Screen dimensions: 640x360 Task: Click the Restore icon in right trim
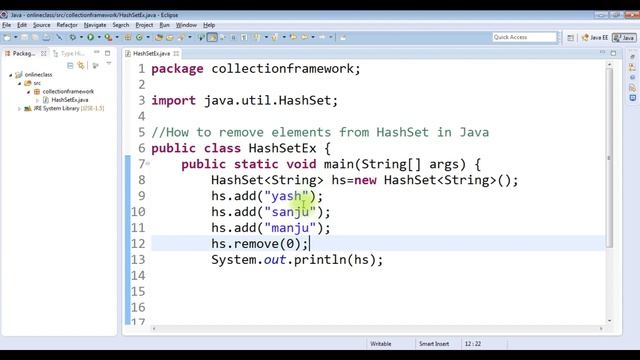click(633, 56)
